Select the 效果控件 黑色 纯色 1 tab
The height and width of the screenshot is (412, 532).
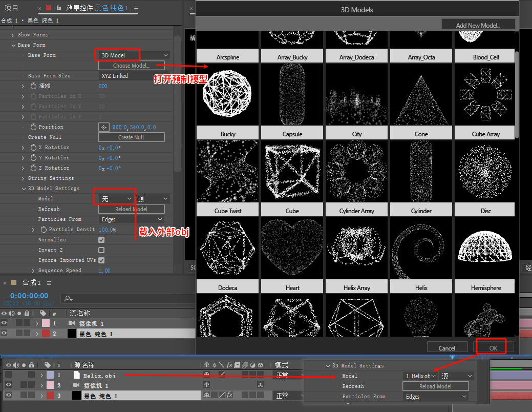pos(97,8)
